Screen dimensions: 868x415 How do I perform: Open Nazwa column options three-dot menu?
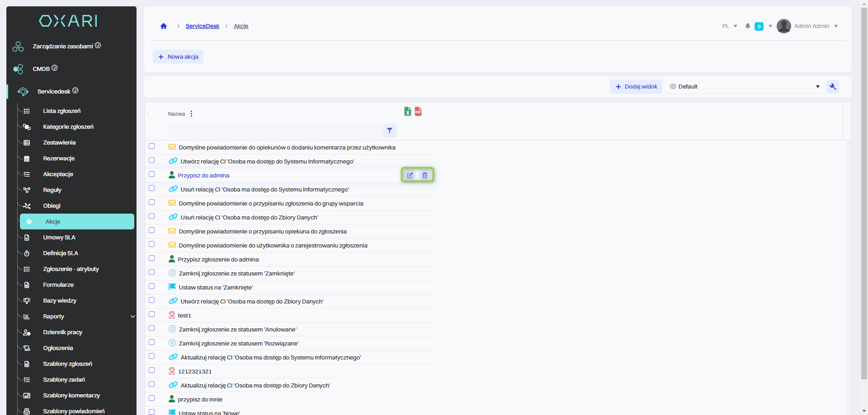[192, 114]
